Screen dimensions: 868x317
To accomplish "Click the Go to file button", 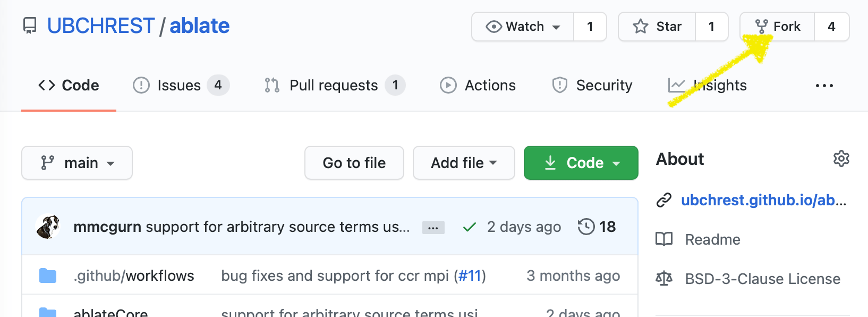I will click(354, 163).
